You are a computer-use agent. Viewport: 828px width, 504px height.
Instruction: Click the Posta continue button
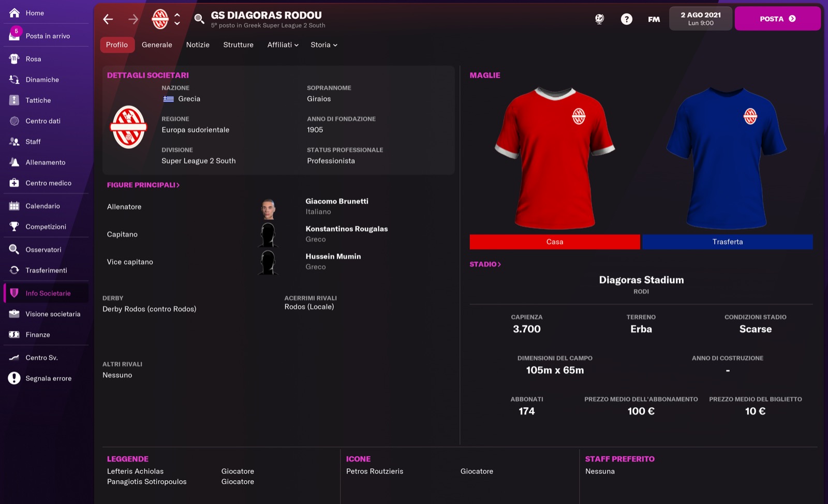[777, 19]
